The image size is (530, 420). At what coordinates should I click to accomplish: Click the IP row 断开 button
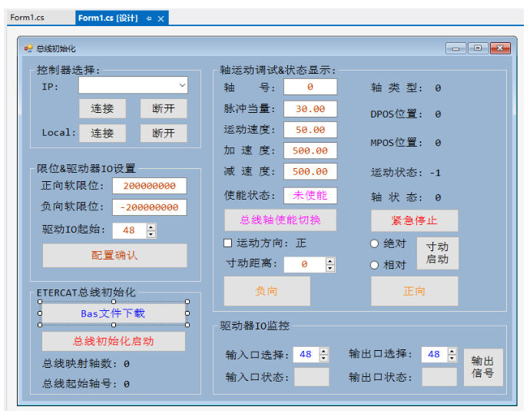164,108
